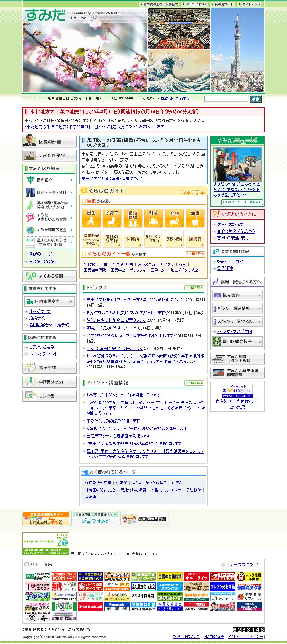
Task: Open すみだ地域ブランド戦略 banner
Action: pyautogui.click(x=237, y=359)
